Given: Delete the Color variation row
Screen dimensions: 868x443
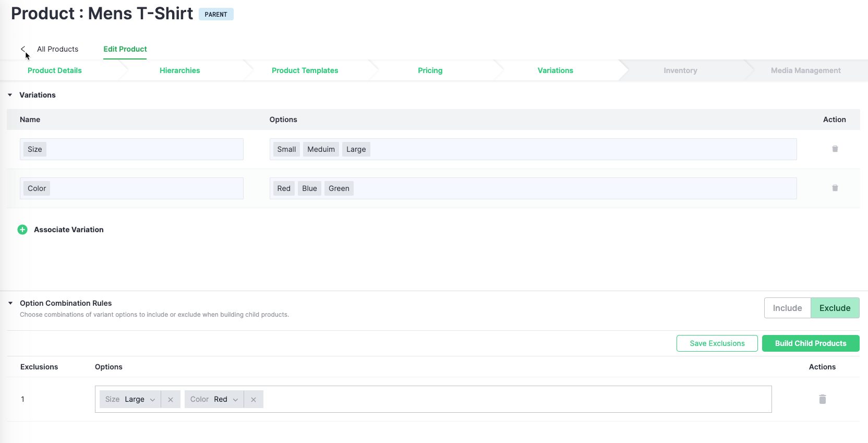Looking at the screenshot, I should 835,188.
